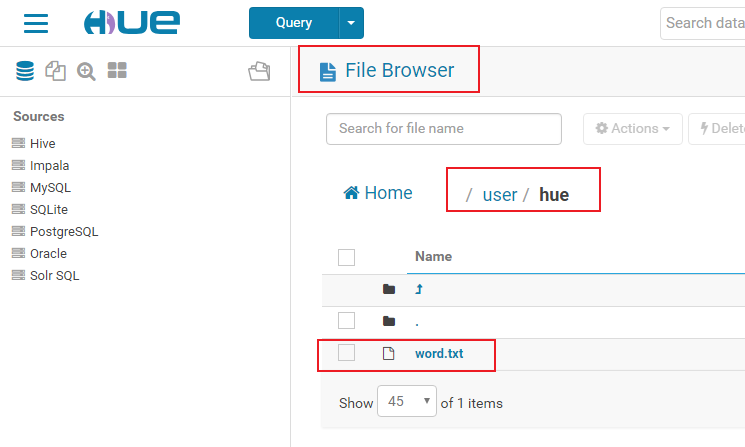Open the dot current directory link
The image size is (745, 447).
pos(417,323)
